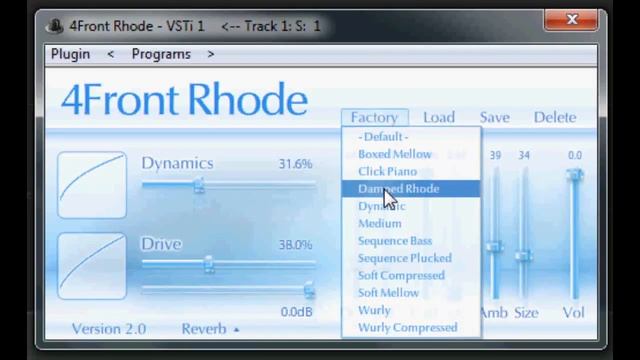The image size is (640, 360).
Task: Go to previous program with the < arrow
Action: tap(110, 54)
